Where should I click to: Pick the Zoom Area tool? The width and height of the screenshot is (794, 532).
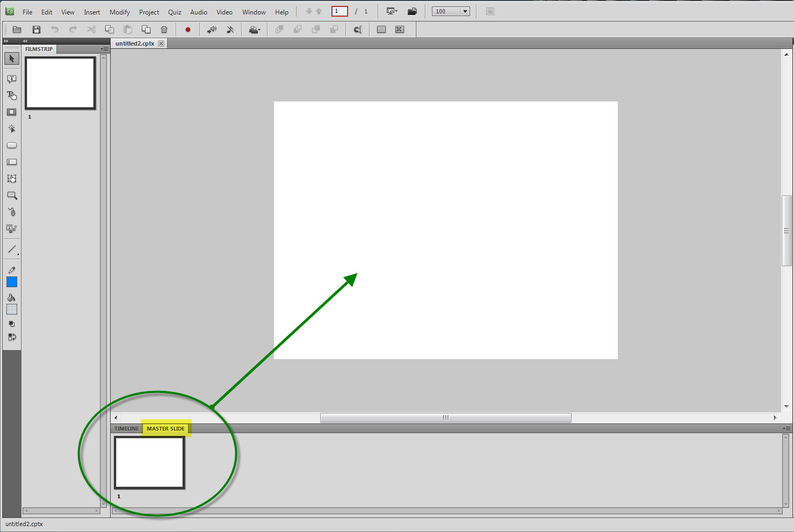[x=12, y=195]
